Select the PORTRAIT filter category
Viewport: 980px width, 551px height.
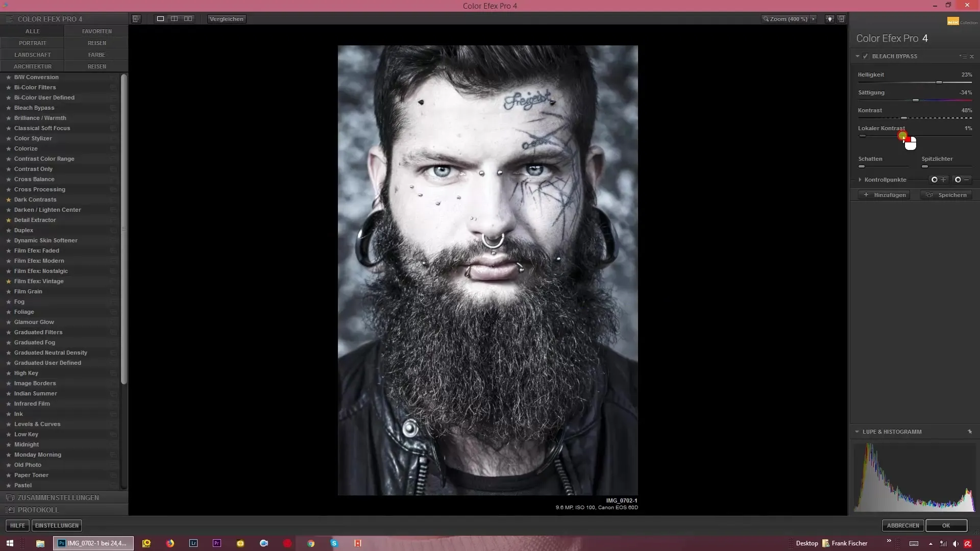pyautogui.click(x=32, y=43)
